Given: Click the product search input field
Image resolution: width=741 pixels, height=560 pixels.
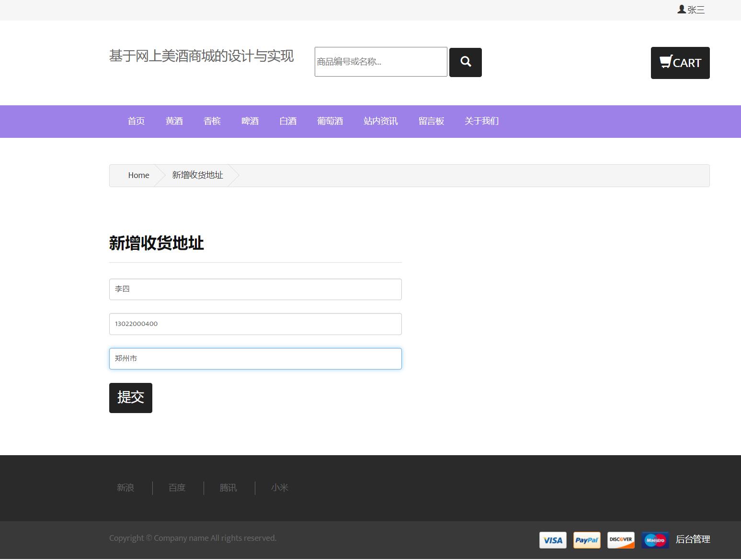Looking at the screenshot, I should pos(380,62).
